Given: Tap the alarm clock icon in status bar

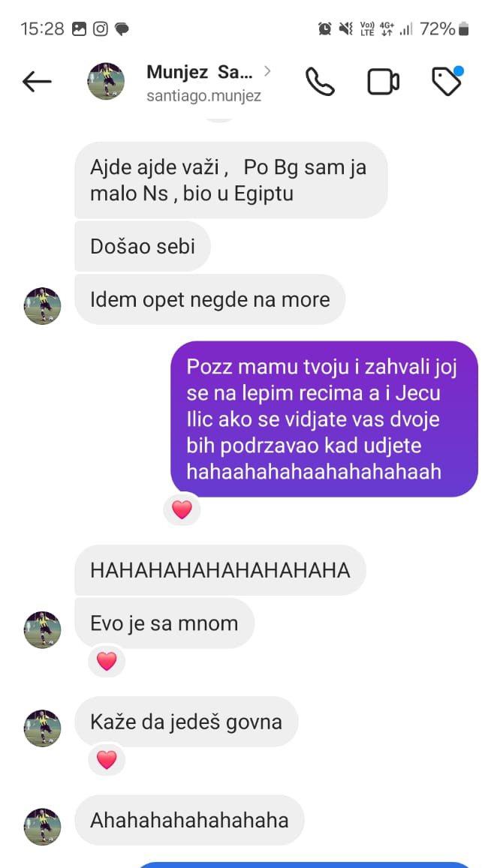Looking at the screenshot, I should [324, 29].
